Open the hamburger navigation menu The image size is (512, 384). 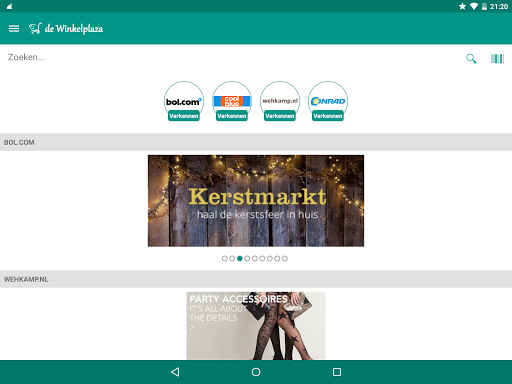tap(14, 29)
